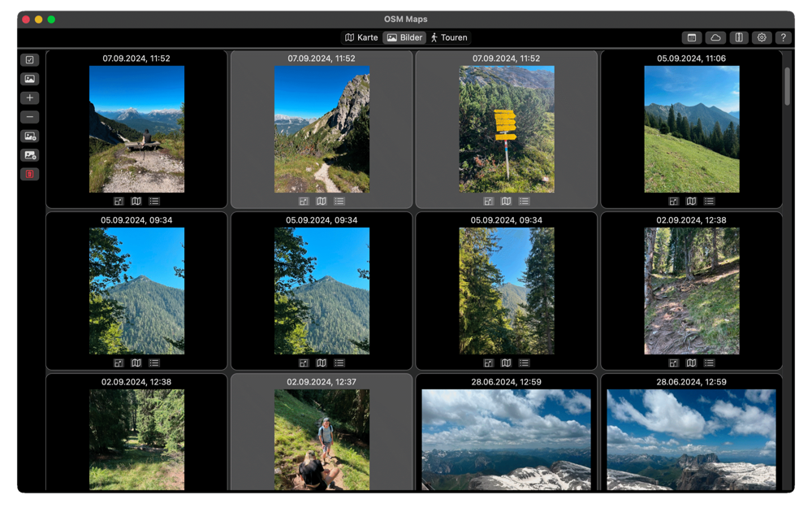Viewport: 812px width, 508px height.
Task: Open settings with the gear icon
Action: pyautogui.click(x=762, y=37)
